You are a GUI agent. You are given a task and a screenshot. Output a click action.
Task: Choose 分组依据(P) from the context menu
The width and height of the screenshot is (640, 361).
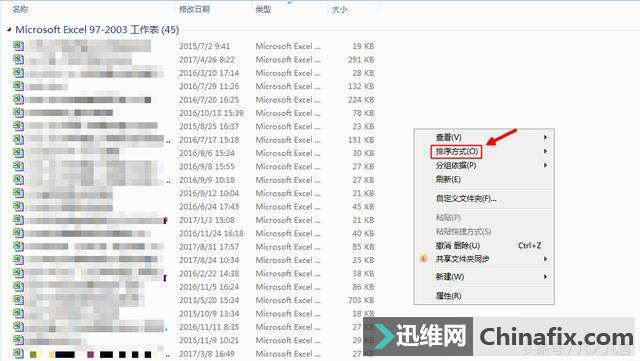[456, 165]
